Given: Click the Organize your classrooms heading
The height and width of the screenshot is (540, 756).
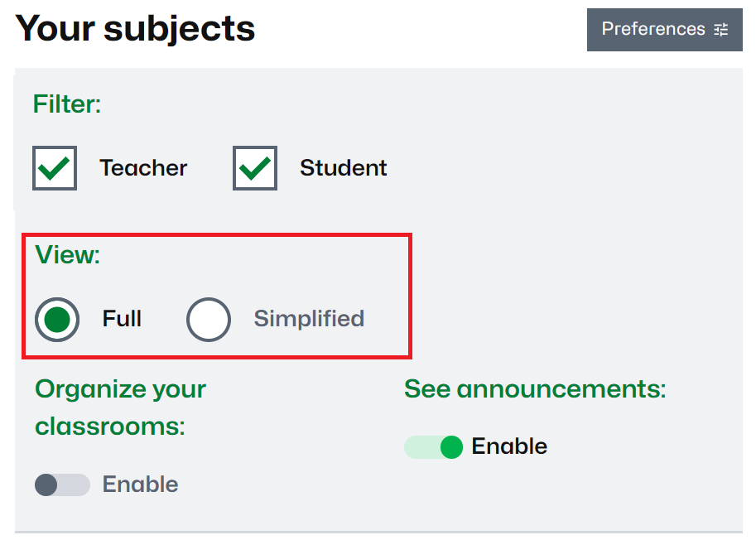Looking at the screenshot, I should [121, 407].
